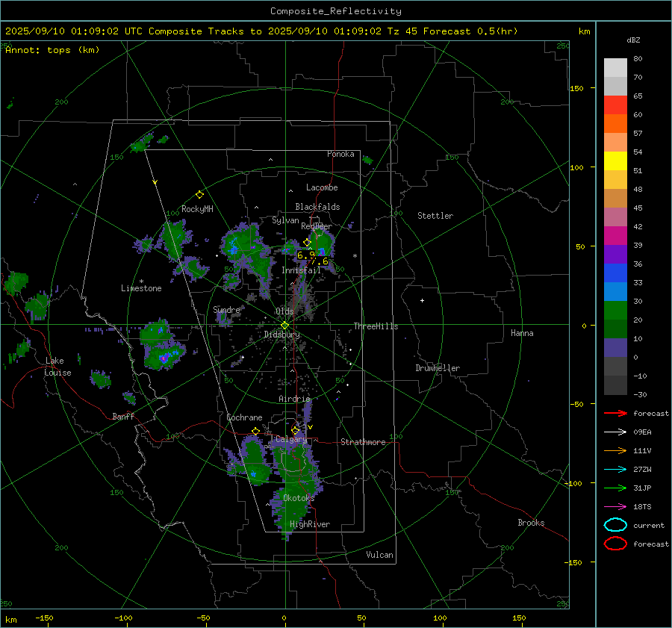
Task: Click the Brooks town label
Action: pyautogui.click(x=531, y=523)
